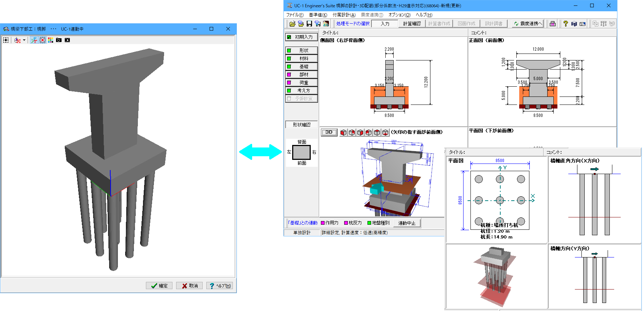Viewport: 644px width, 311px height.
Task: Open the 材料 input section
Action: tap(302, 58)
